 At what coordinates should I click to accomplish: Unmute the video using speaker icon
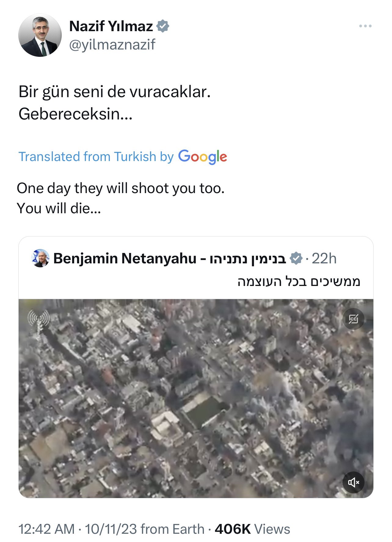353,482
